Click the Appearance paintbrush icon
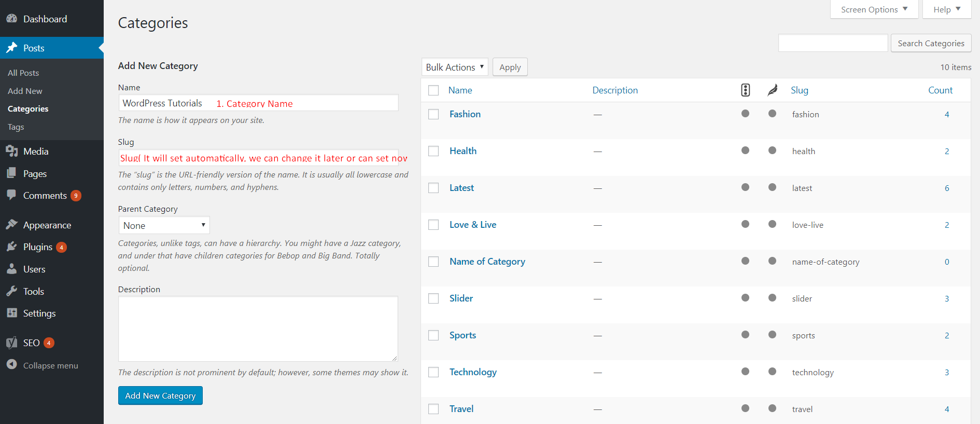The height and width of the screenshot is (424, 980). (11, 225)
